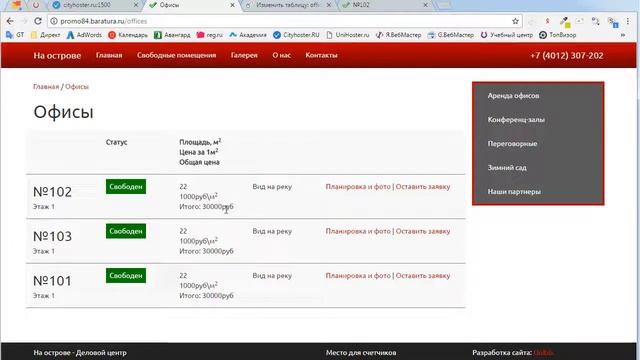640x360 pixels.
Task: Click the Свободен badge for office №101
Action: click(x=126, y=276)
